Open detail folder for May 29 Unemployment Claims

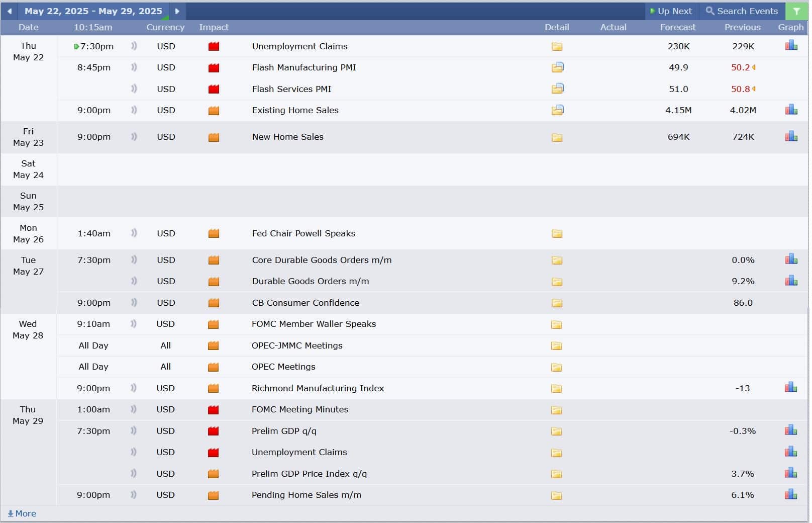point(556,453)
